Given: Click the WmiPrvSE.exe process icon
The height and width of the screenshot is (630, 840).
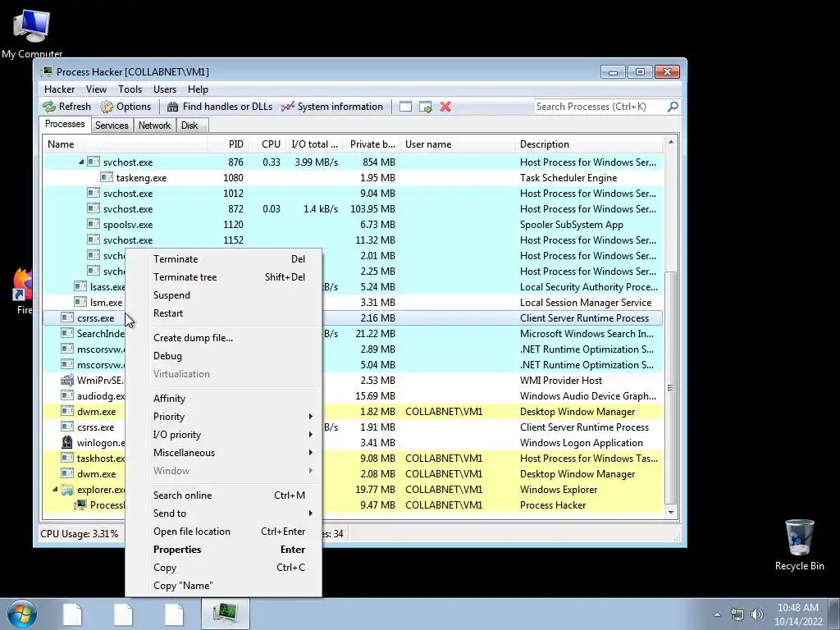Looking at the screenshot, I should (x=67, y=380).
